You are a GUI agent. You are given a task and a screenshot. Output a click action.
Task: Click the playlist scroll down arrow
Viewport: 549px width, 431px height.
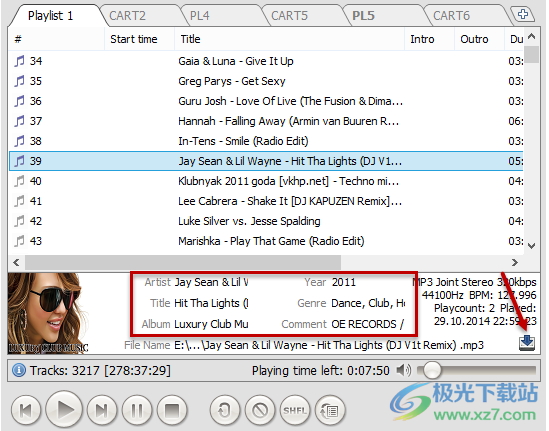531,246
